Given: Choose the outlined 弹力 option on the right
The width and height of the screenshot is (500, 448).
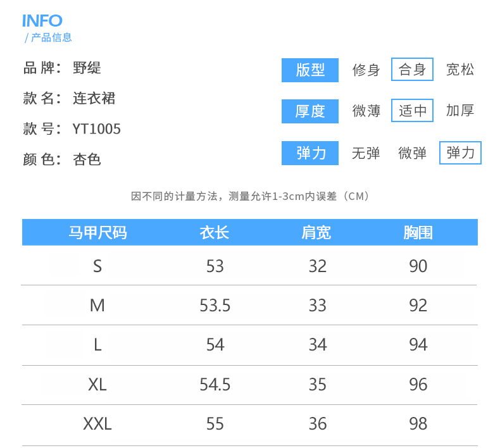Looking at the screenshot, I should click(x=460, y=152).
